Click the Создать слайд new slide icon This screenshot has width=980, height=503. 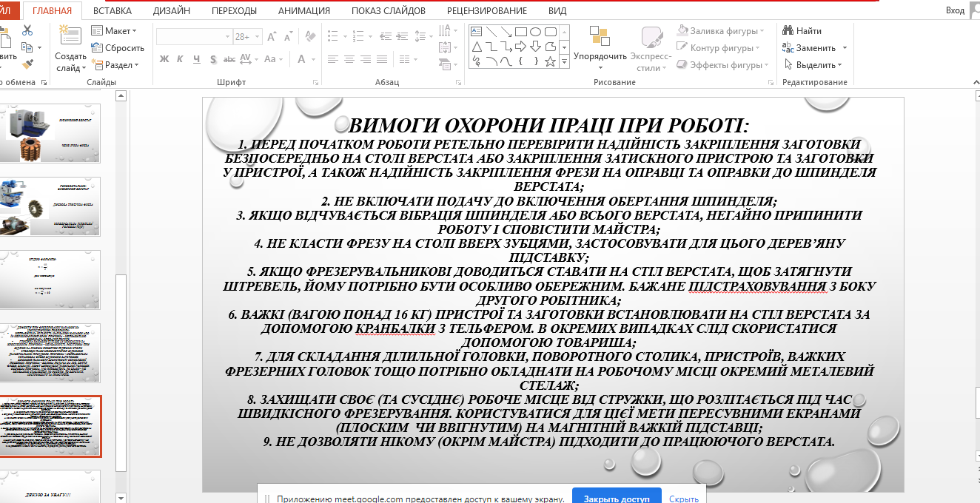coord(70,36)
